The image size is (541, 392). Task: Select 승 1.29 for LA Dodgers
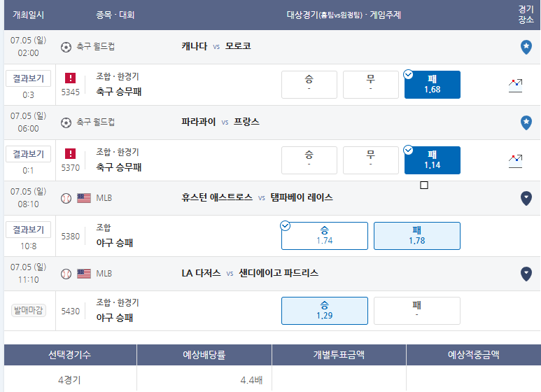click(324, 311)
